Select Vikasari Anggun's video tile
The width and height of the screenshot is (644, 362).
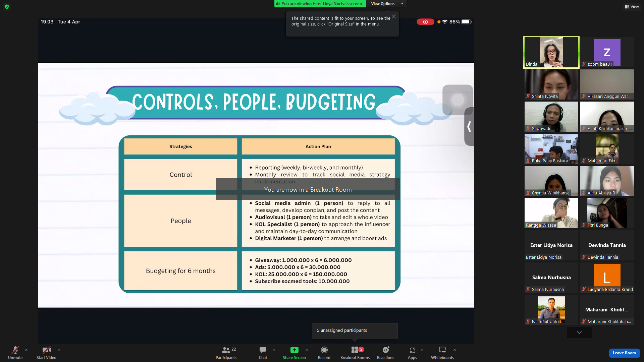[607, 84]
